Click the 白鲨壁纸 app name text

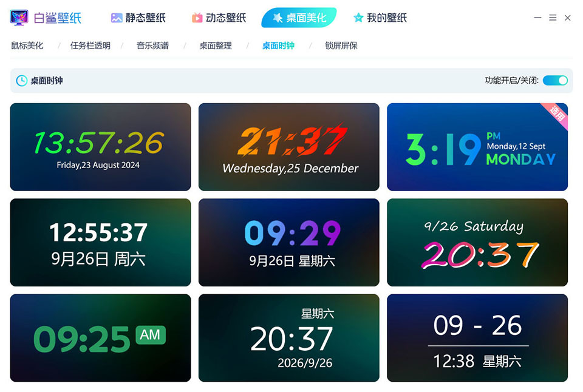point(58,18)
